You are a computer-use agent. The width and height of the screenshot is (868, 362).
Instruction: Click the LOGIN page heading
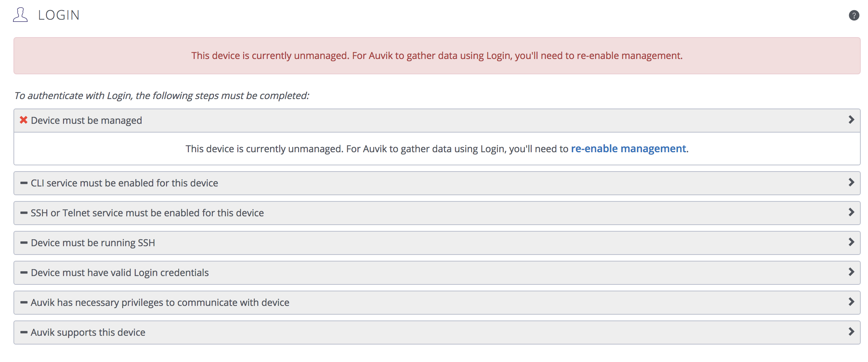point(59,15)
